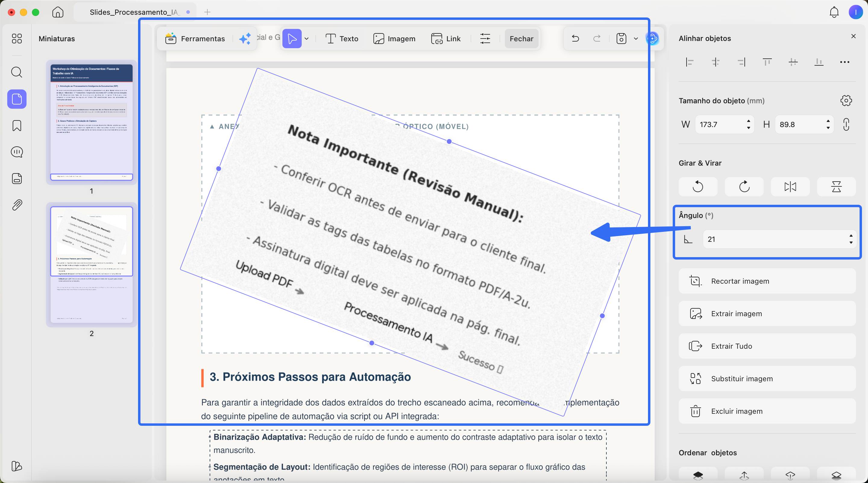This screenshot has height=483, width=868.
Task: Align objects to the top
Action: [x=767, y=62]
